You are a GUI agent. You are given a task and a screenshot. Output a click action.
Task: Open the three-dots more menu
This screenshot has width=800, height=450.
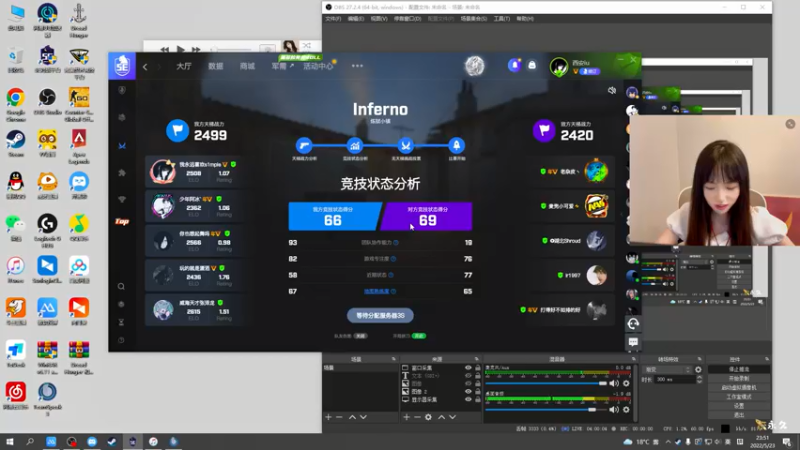[x=357, y=66]
